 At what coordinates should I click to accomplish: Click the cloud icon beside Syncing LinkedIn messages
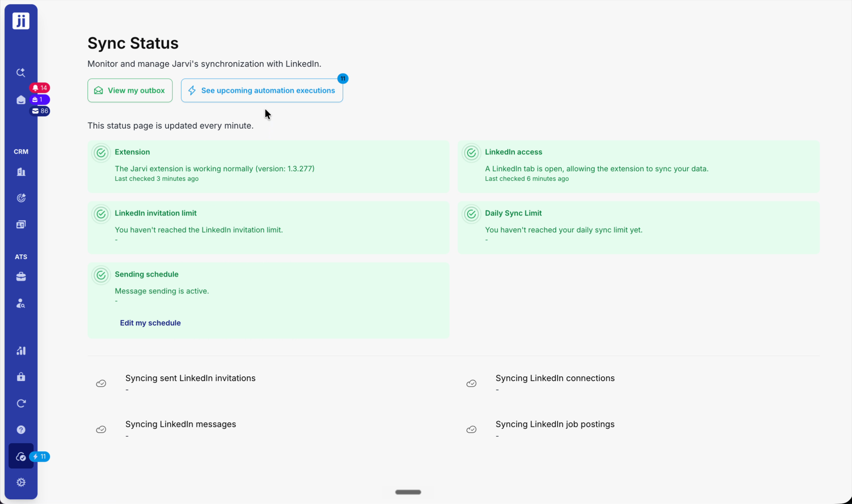click(x=101, y=430)
